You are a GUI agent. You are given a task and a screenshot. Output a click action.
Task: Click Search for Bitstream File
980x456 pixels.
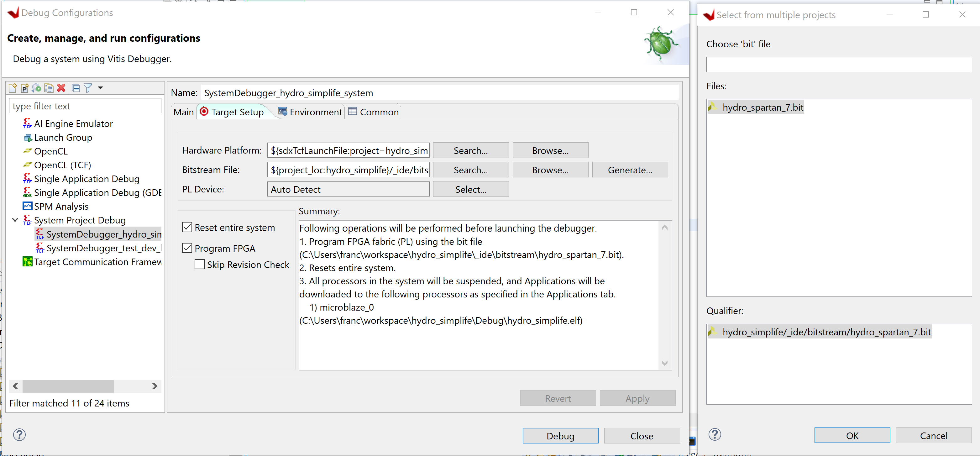tap(471, 170)
